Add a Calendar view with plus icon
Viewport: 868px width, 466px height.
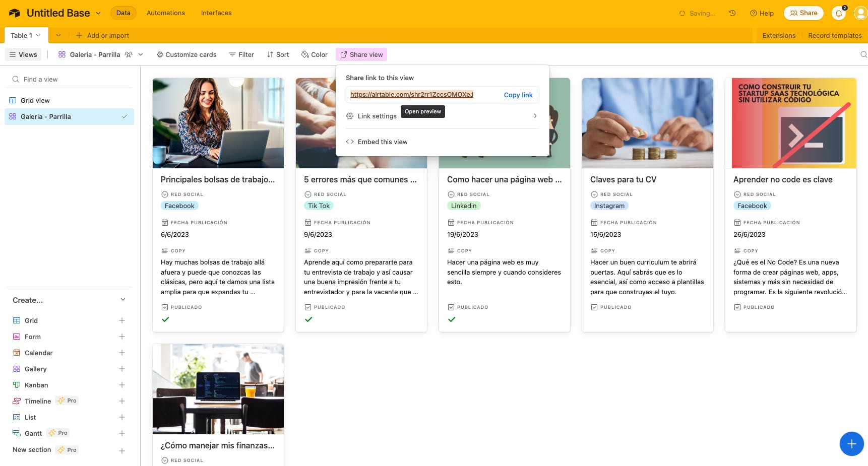(x=122, y=353)
